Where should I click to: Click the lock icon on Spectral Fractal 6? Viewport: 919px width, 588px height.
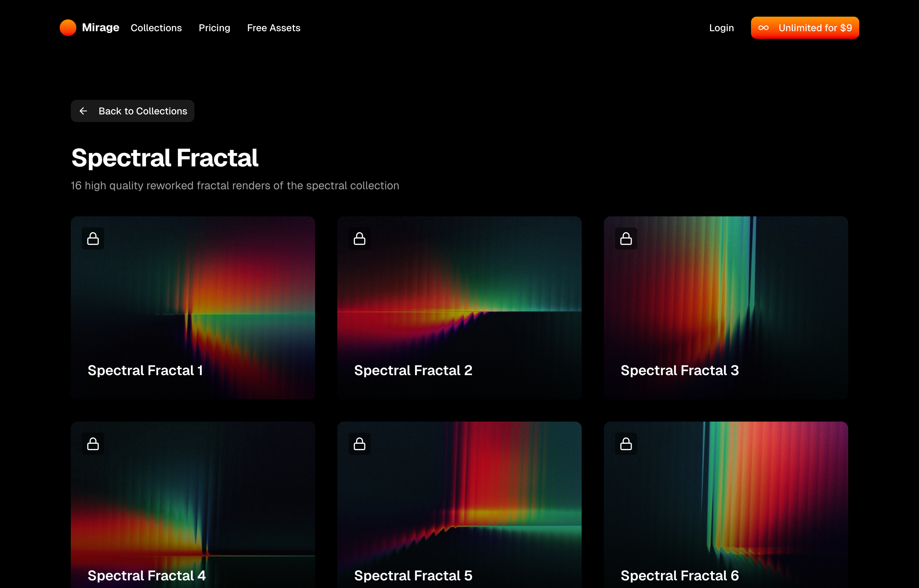click(625, 444)
